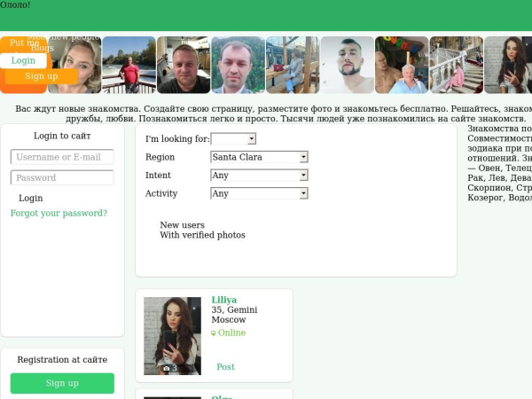The width and height of the screenshot is (532, 399).
Task: Focus the Password input field
Action: click(x=62, y=178)
